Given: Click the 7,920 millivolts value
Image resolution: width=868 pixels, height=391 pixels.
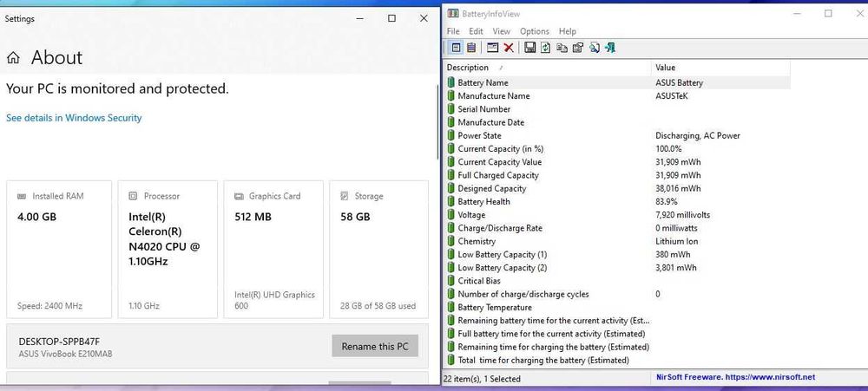Looking at the screenshot, I should tap(682, 215).
